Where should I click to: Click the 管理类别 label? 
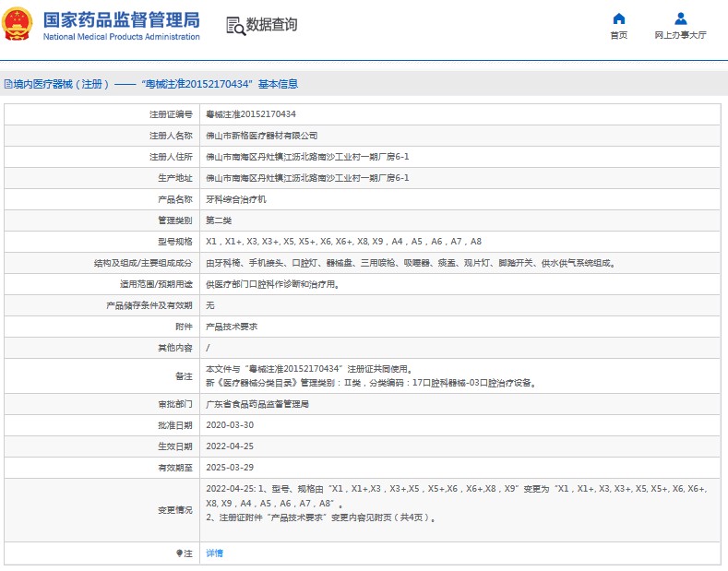coord(175,220)
